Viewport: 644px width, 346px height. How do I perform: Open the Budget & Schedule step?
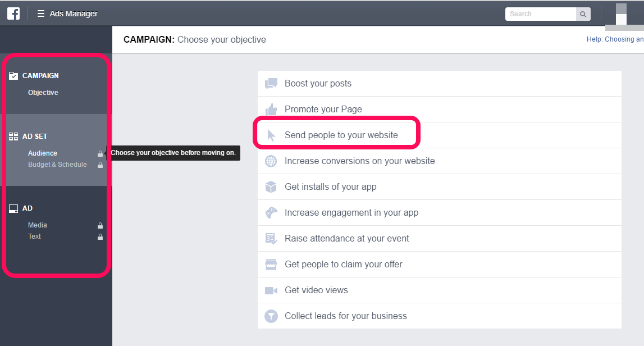57,165
